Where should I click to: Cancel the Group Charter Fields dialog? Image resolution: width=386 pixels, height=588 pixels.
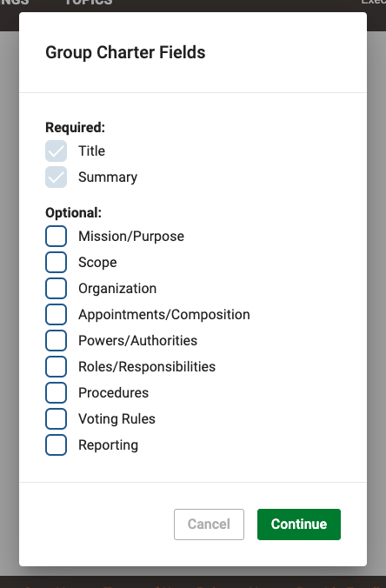tap(209, 525)
